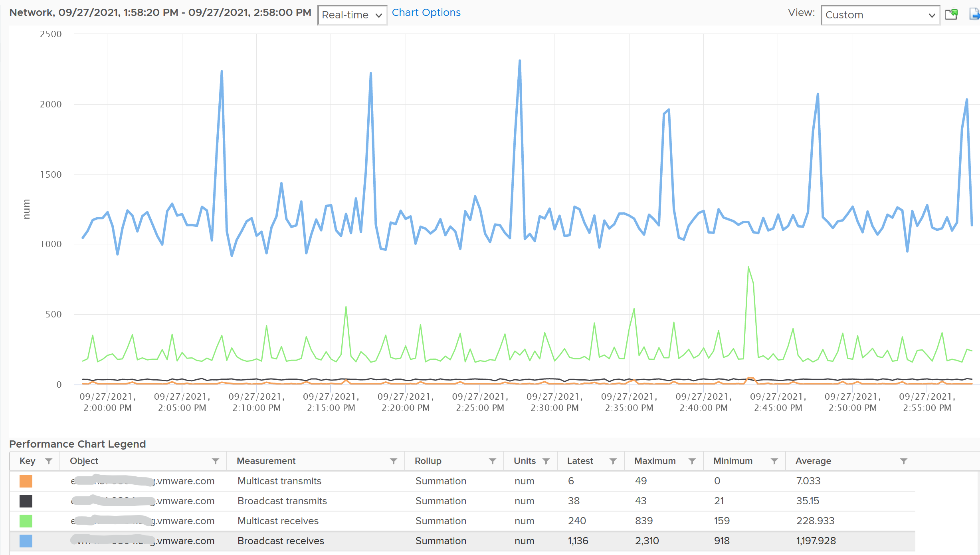The image size is (980, 555).
Task: Open the Chart Options link
Action: click(x=426, y=13)
